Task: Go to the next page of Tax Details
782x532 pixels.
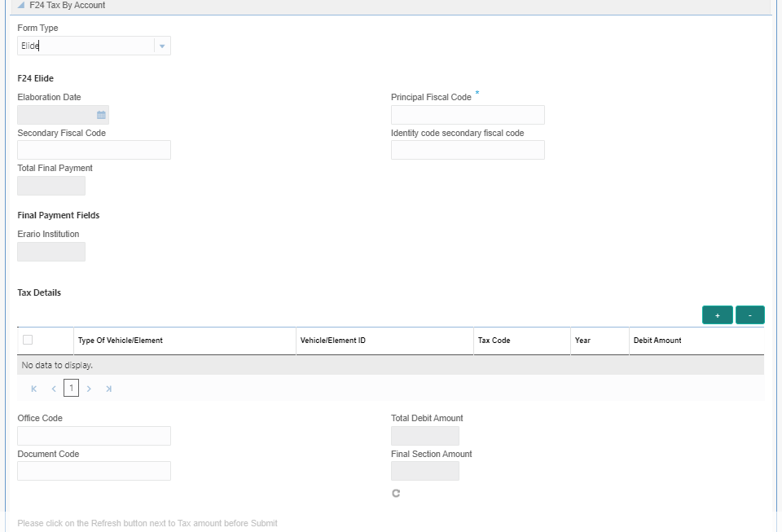Action: point(89,389)
